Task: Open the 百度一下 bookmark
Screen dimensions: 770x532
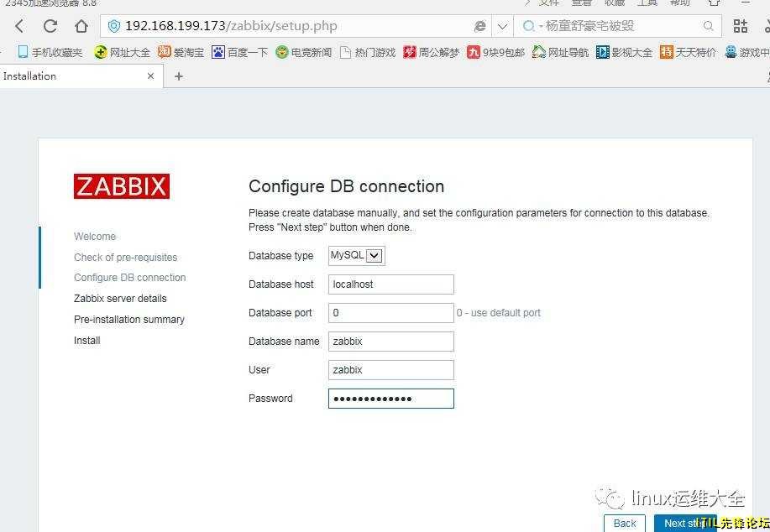Action: (x=239, y=52)
